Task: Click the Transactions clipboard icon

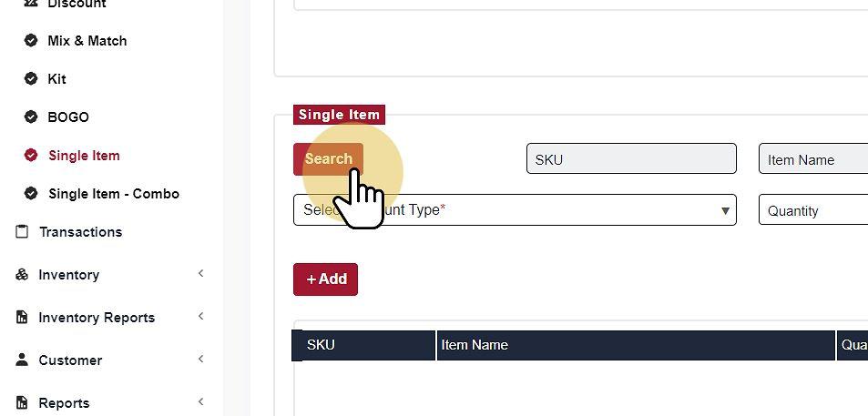Action: pyautogui.click(x=22, y=232)
